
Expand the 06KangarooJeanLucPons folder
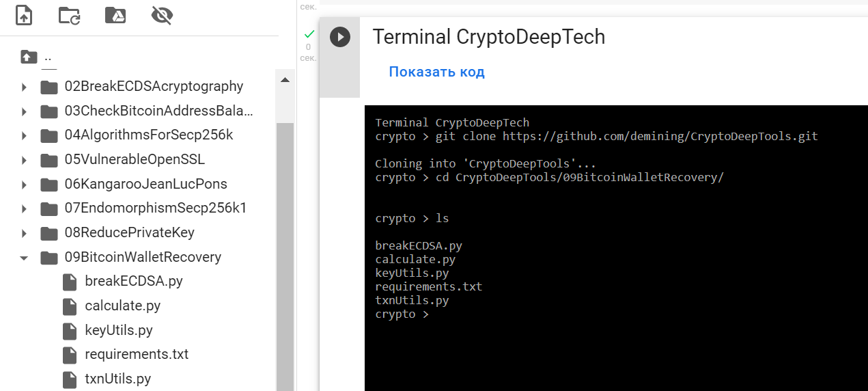[x=24, y=185]
